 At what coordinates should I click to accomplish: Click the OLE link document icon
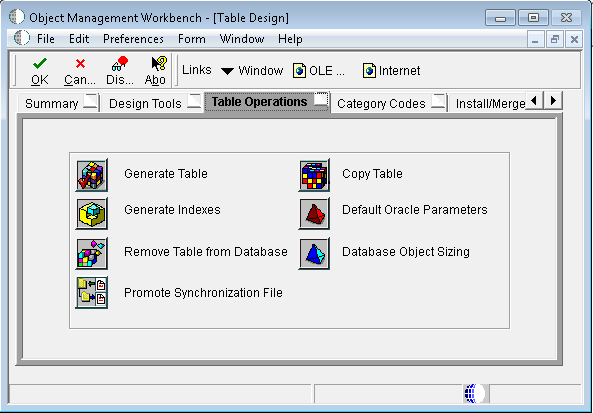click(300, 71)
